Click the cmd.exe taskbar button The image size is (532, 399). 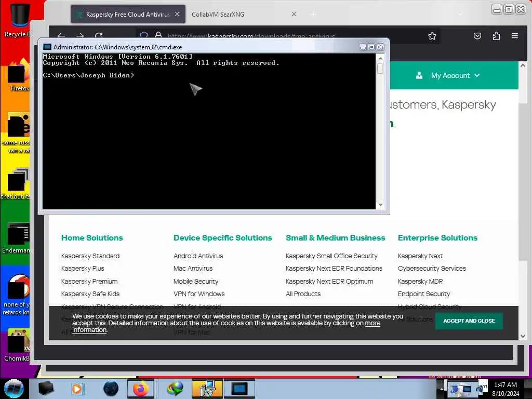[240, 389]
